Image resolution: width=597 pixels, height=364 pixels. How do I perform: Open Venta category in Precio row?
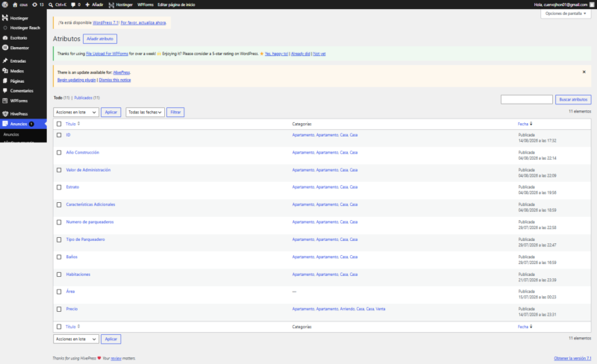point(381,309)
